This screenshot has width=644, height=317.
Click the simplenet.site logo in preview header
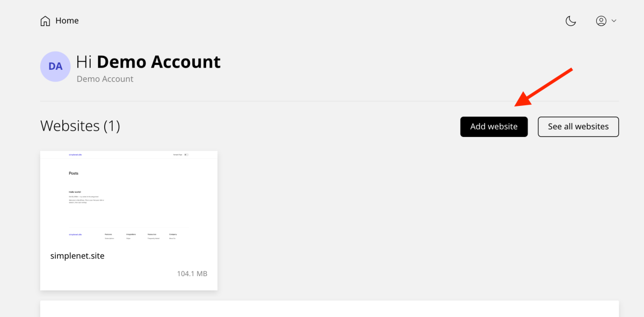[x=75, y=155]
